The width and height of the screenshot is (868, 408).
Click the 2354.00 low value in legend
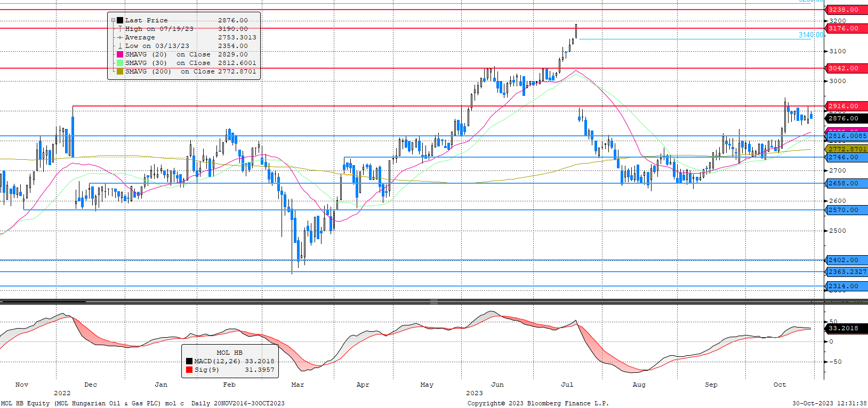point(233,46)
